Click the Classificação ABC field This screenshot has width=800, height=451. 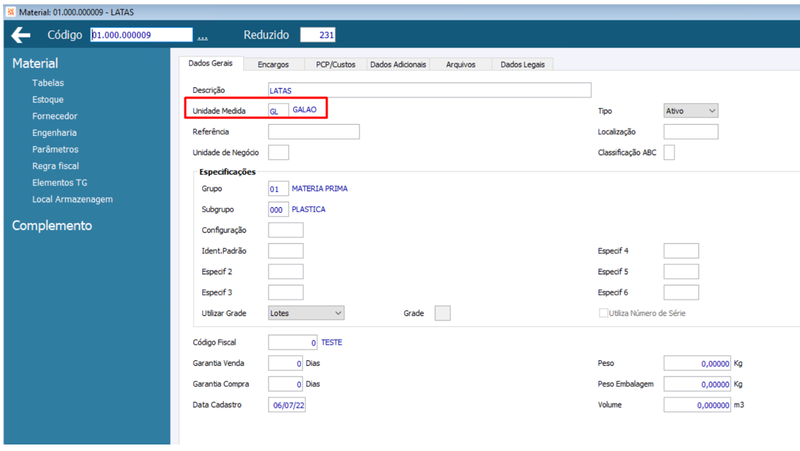[x=669, y=152]
